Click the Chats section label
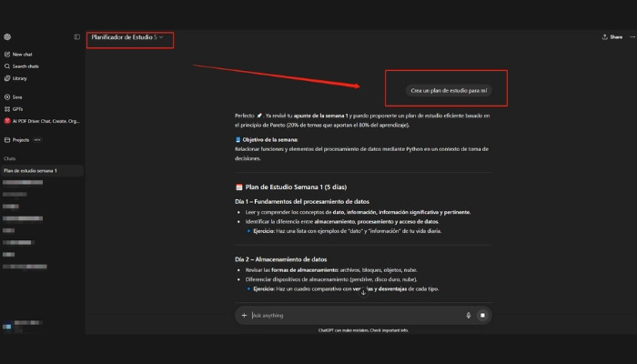This screenshot has width=637, height=364. [x=10, y=158]
